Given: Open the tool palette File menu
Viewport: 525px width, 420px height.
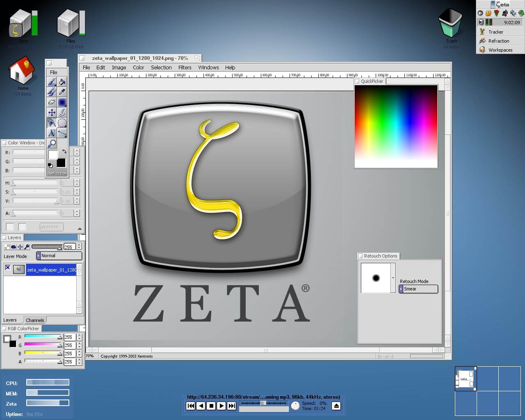Looking at the screenshot, I should (x=54, y=72).
